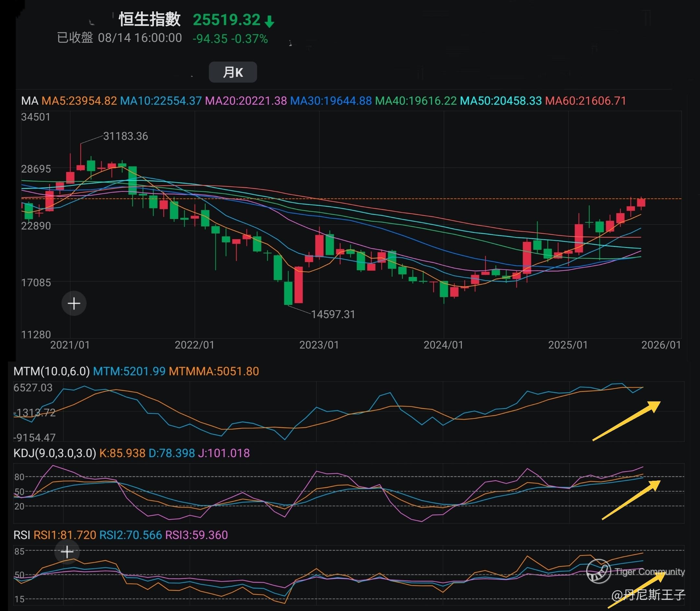Click the MTM:5201.99 value

pyautogui.click(x=129, y=371)
